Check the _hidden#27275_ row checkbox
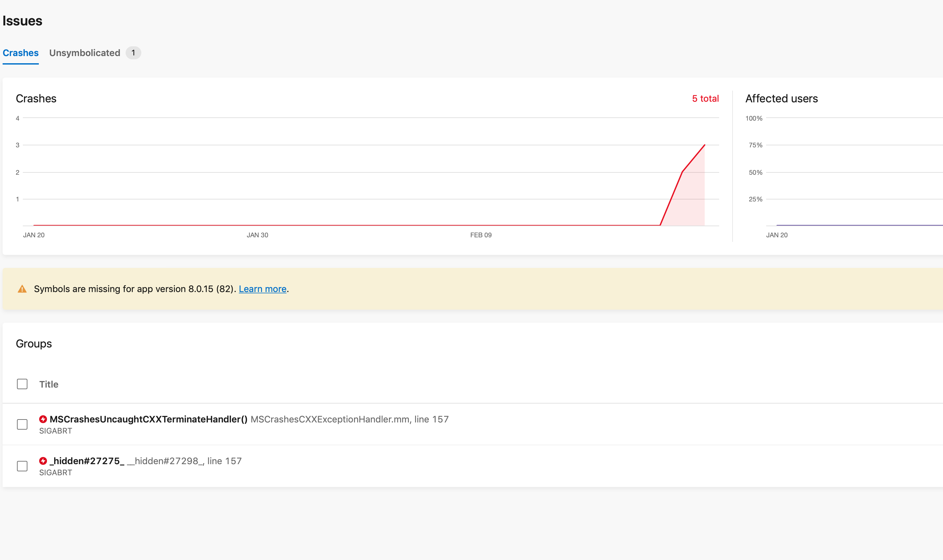This screenshot has height=560, width=943. pyautogui.click(x=22, y=466)
